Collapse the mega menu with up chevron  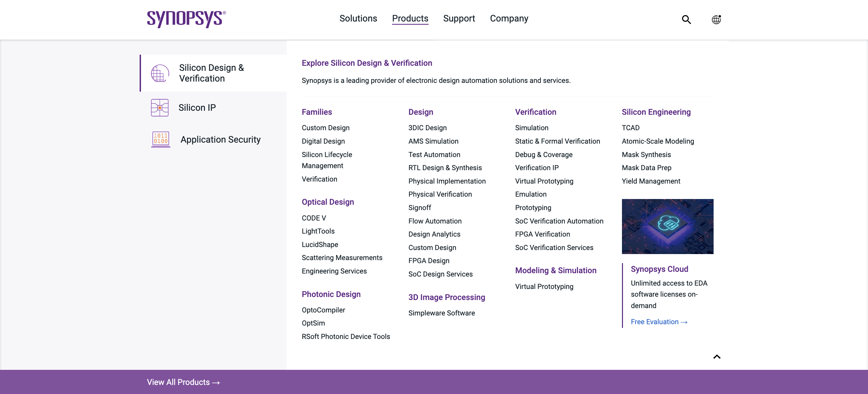click(x=717, y=357)
